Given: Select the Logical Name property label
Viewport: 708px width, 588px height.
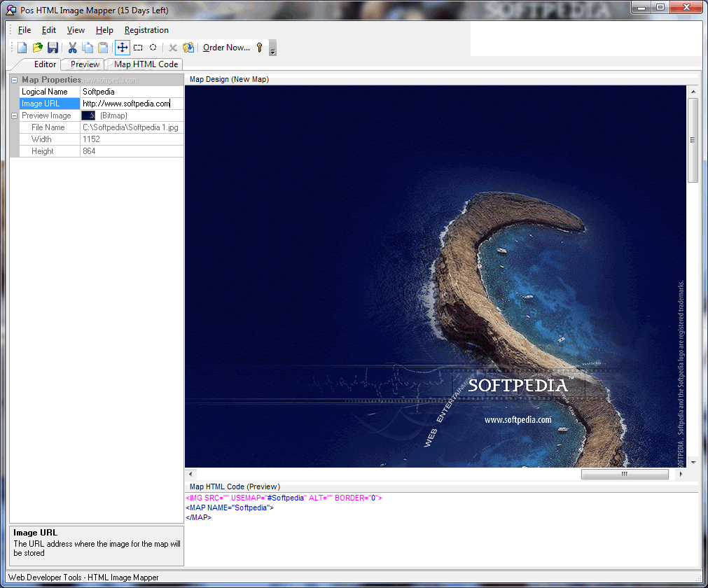Looking at the screenshot, I should click(x=50, y=92).
